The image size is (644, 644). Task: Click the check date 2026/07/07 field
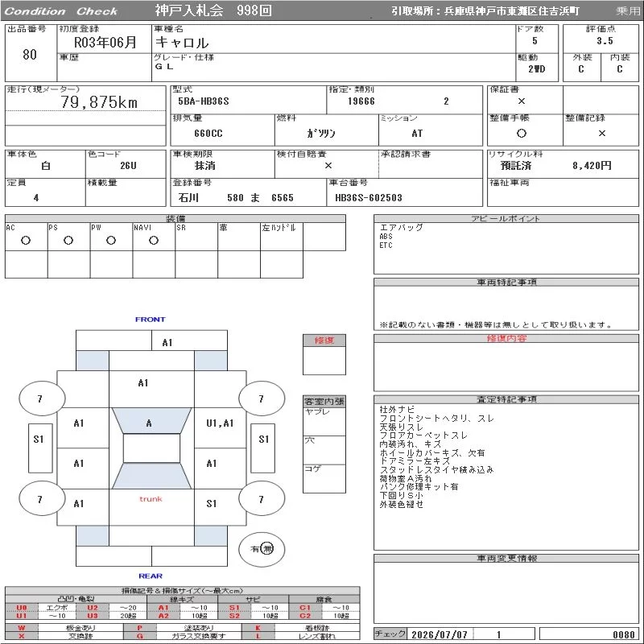440,634
